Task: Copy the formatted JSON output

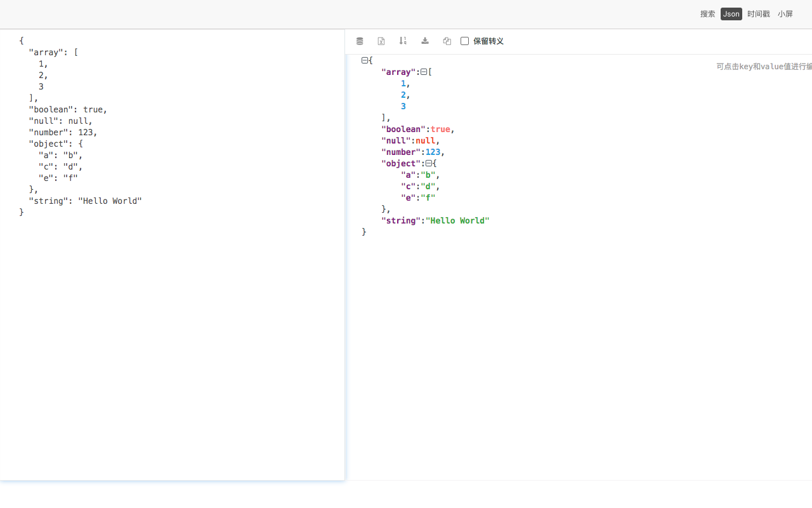Action: [x=447, y=41]
